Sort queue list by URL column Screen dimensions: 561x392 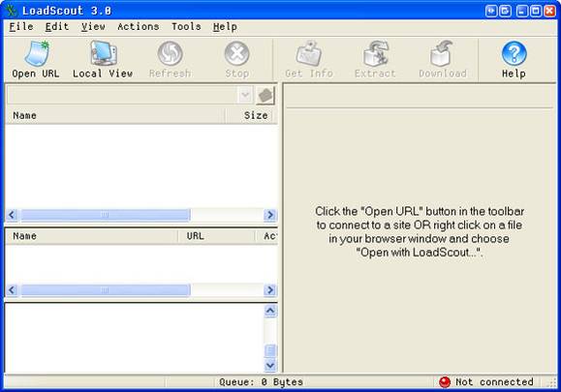click(x=216, y=236)
